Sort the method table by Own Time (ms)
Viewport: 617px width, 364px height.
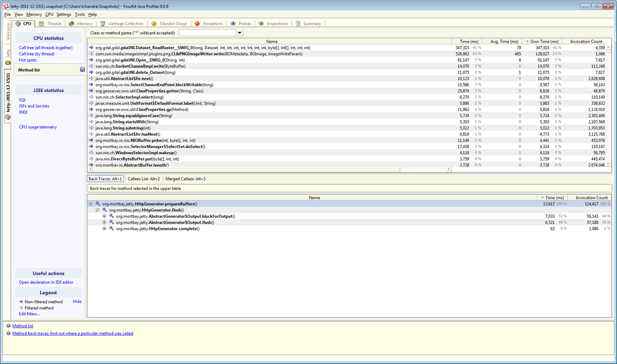tap(541, 41)
